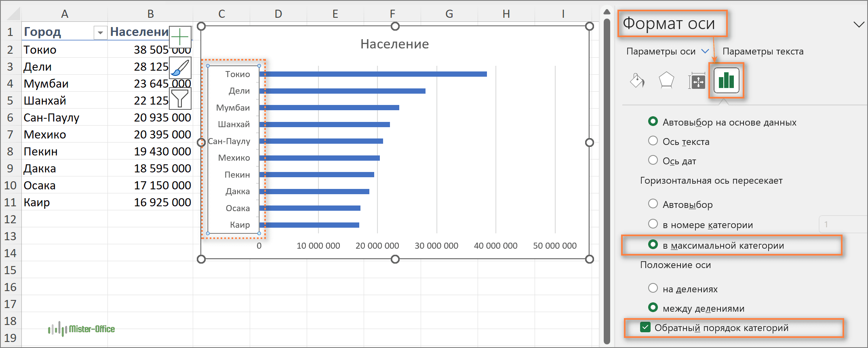
Task: Select row 12 header
Action: tap(11, 219)
